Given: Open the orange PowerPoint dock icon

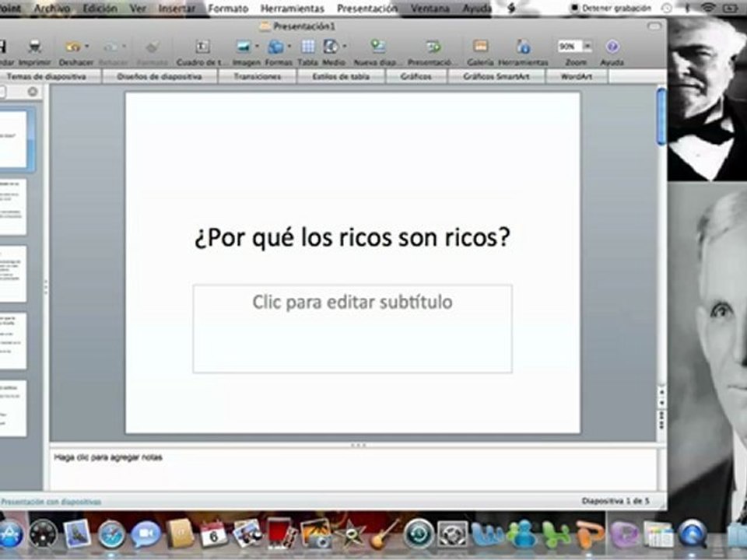Looking at the screenshot, I should (590, 534).
